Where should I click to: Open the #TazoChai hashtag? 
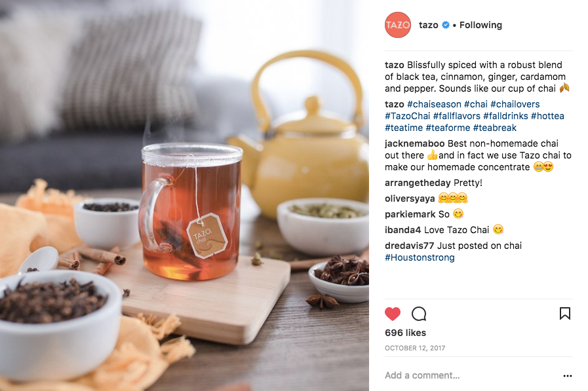point(407,116)
